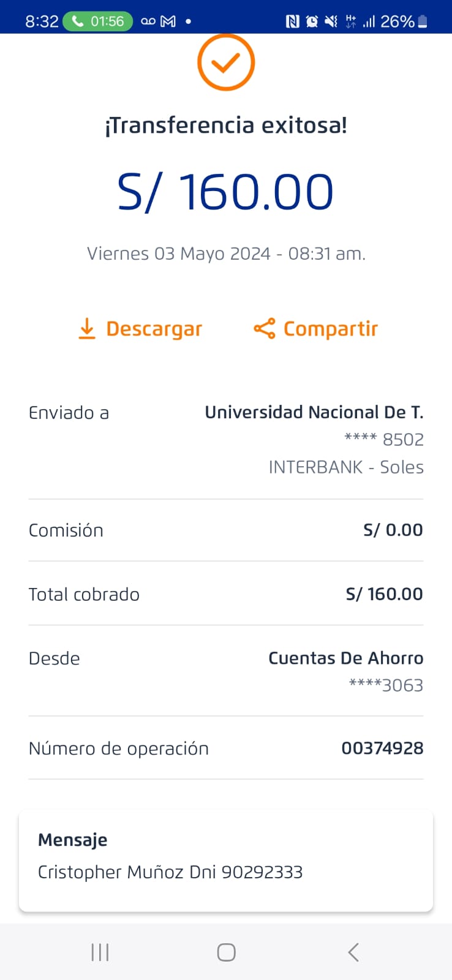Tap the NFC status icon
Screen dimensions: 452x980
click(293, 21)
